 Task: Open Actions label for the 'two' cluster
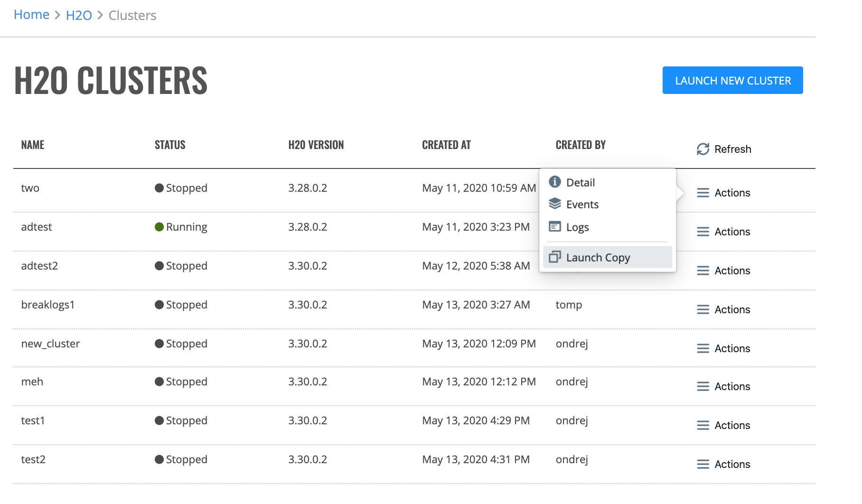[x=732, y=193]
